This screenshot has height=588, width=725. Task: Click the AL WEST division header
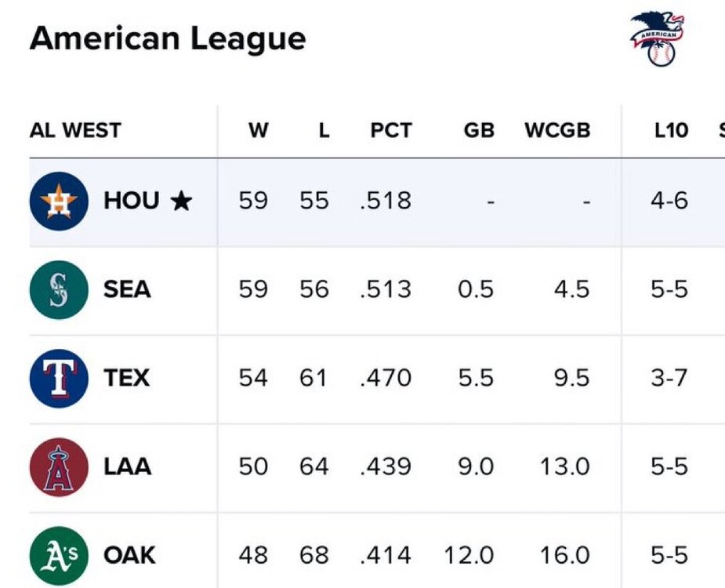click(75, 130)
